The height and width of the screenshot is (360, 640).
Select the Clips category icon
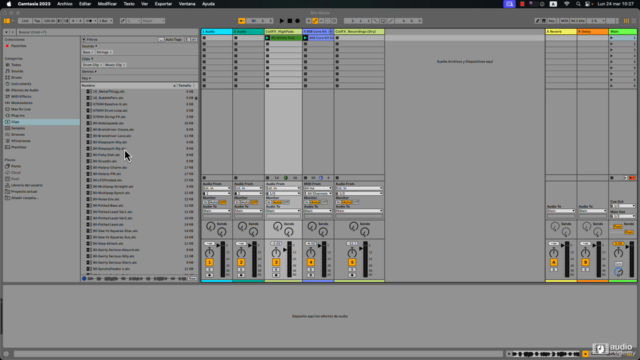[x=7, y=122]
